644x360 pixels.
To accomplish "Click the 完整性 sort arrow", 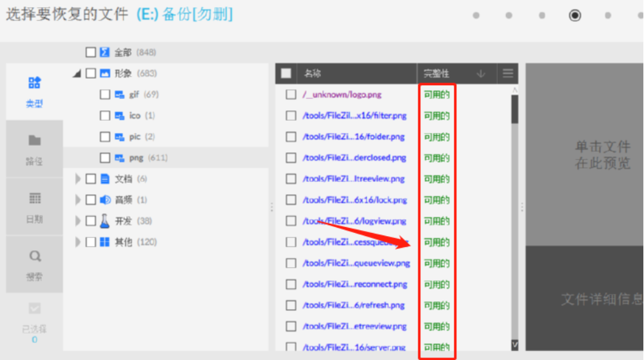I will tap(481, 74).
